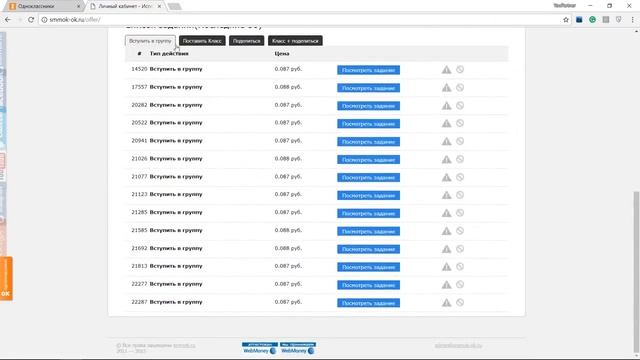Click warning triangle icon in row 21026
This screenshot has width=640, height=360.
(x=447, y=159)
